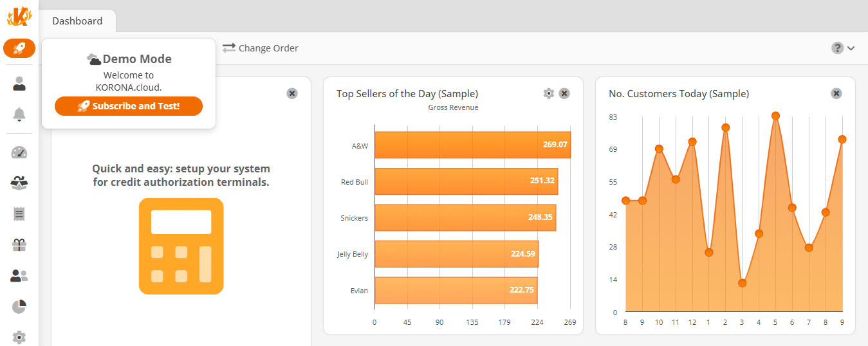The image size is (868, 346).
Task: Click the Top Sellers of the Day title
Action: click(x=407, y=94)
